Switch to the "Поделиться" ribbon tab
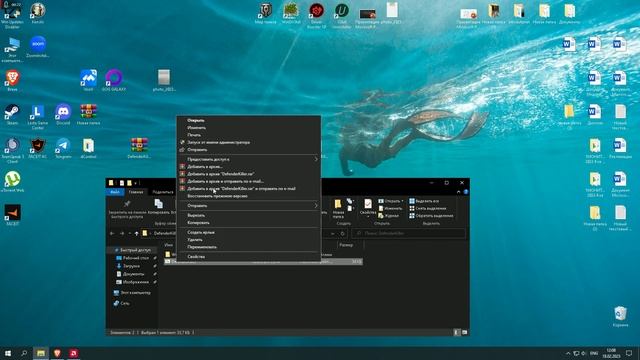This screenshot has width=640, height=360. pyautogui.click(x=162, y=192)
